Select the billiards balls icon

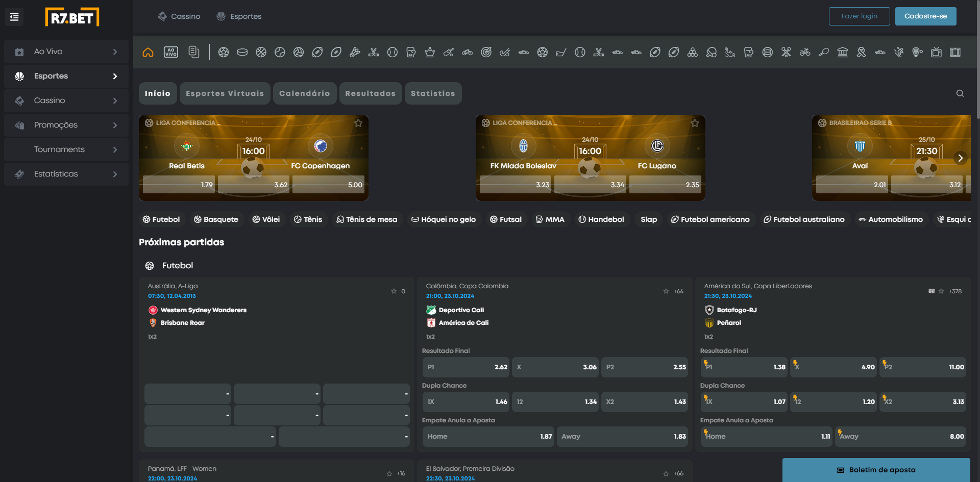point(693,52)
